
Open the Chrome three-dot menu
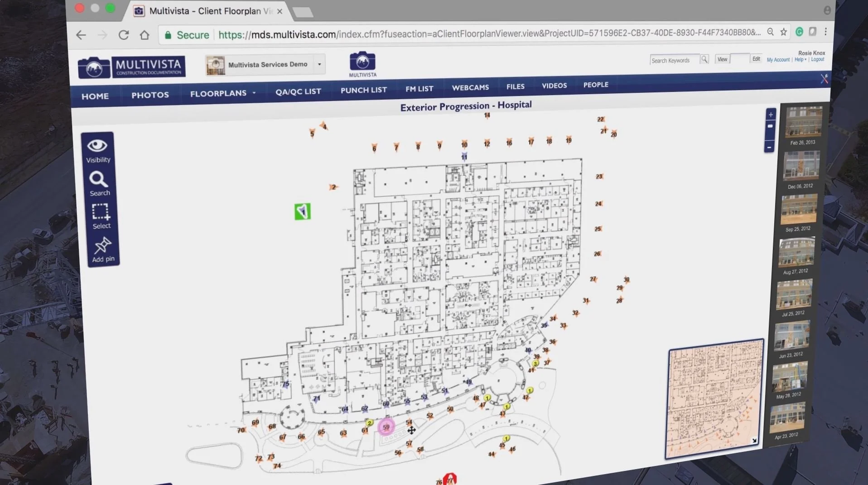tap(825, 31)
